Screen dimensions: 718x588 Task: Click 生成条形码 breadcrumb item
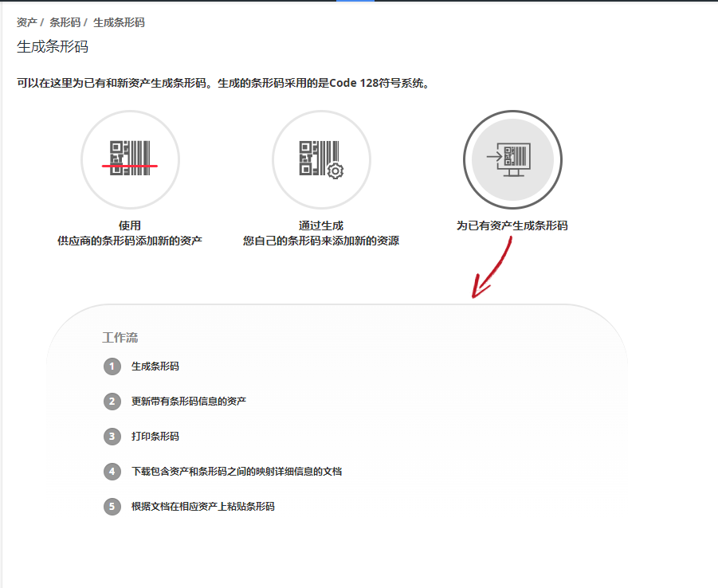tap(119, 22)
